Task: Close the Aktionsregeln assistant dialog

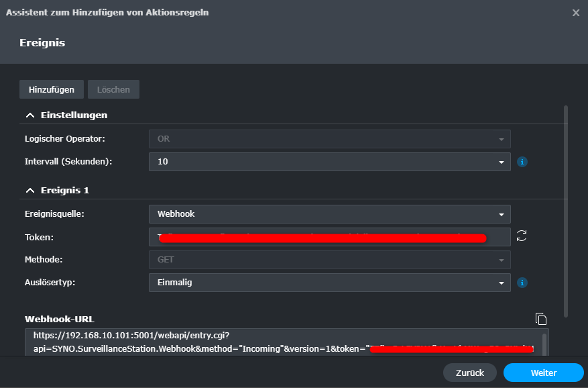Action: click(x=575, y=12)
